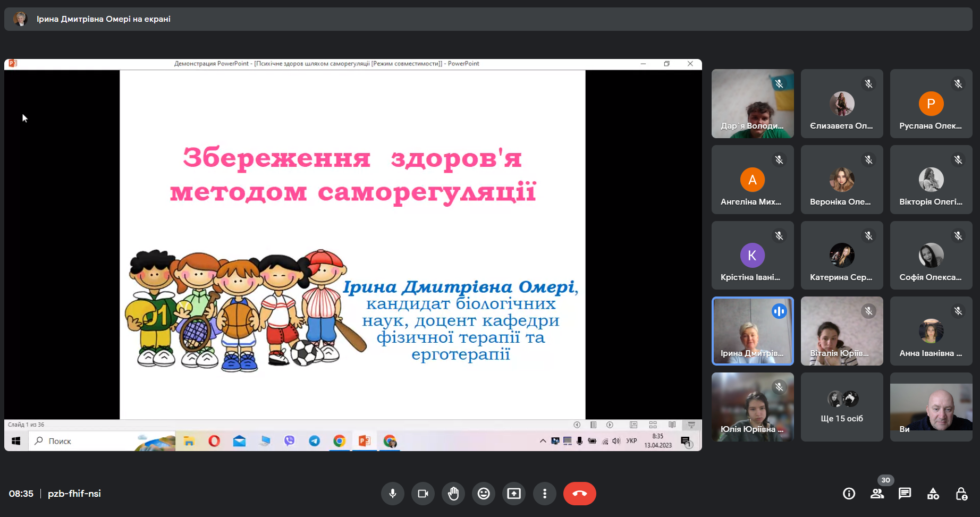Viewport: 980px width, 517px height.
Task: Expand the 'Ще 15 осіб' participants tile
Action: click(x=841, y=407)
